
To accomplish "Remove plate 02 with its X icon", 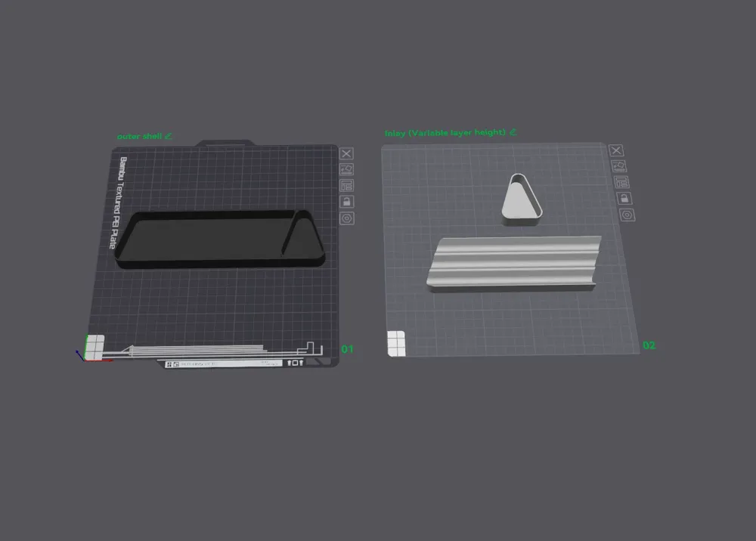I will 615,150.
